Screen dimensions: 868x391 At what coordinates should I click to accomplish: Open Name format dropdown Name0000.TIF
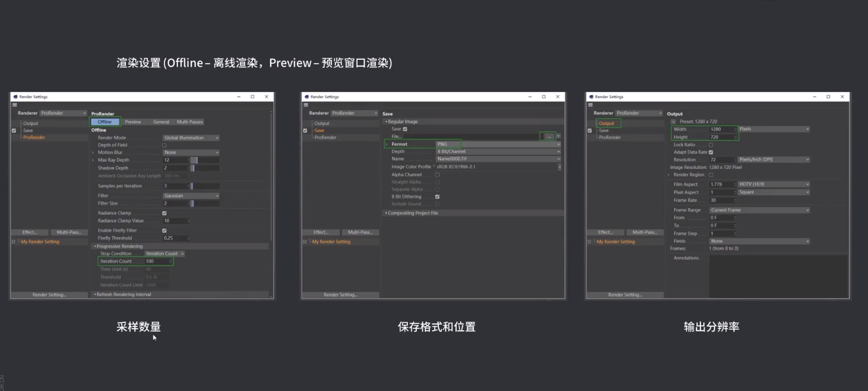click(x=498, y=159)
